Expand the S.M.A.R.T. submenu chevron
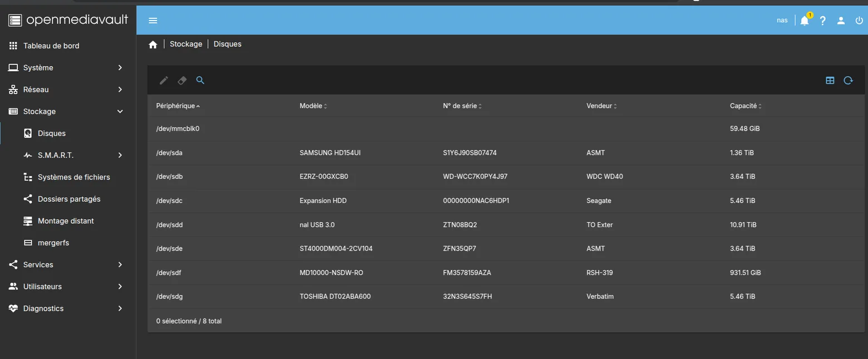This screenshot has height=359, width=868. pyautogui.click(x=120, y=155)
